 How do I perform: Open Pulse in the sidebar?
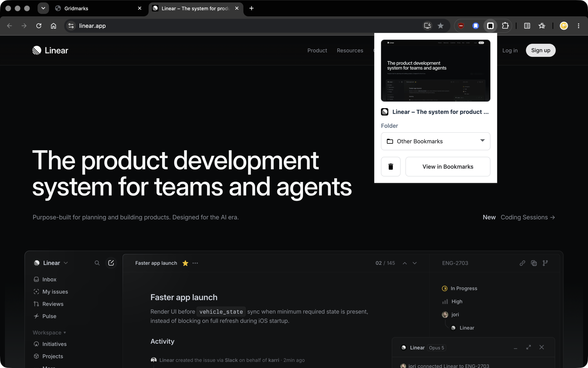pyautogui.click(x=45, y=316)
